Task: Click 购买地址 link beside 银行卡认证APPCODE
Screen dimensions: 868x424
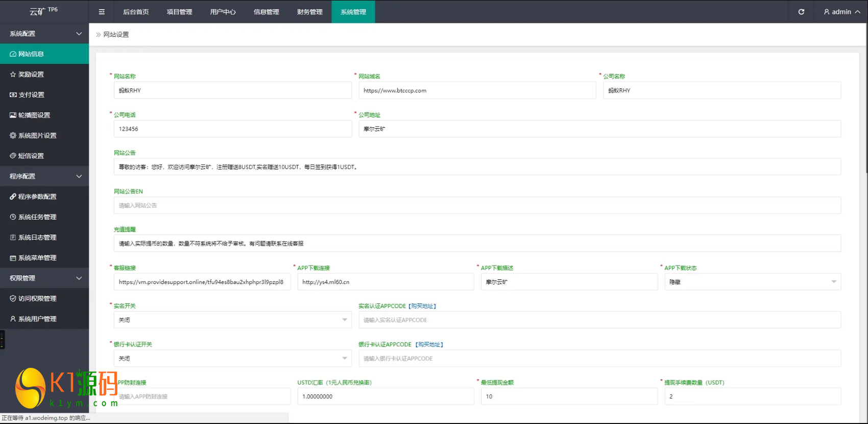Action: (x=429, y=345)
